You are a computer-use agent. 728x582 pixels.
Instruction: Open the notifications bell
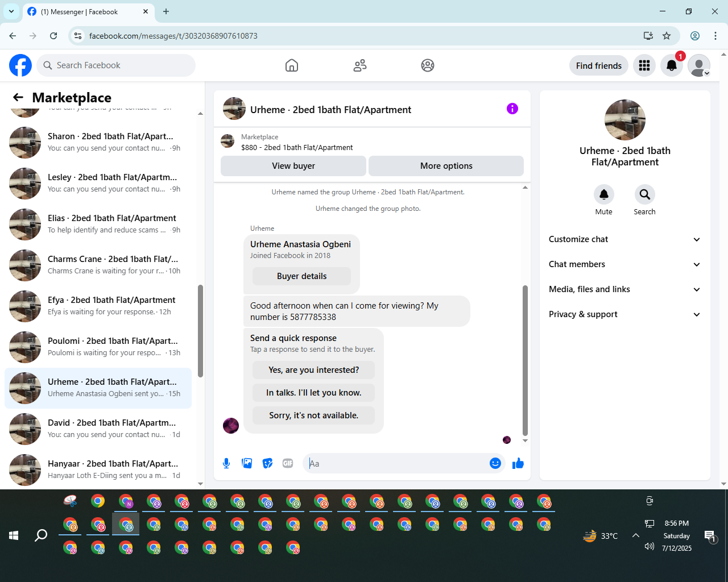tap(672, 65)
